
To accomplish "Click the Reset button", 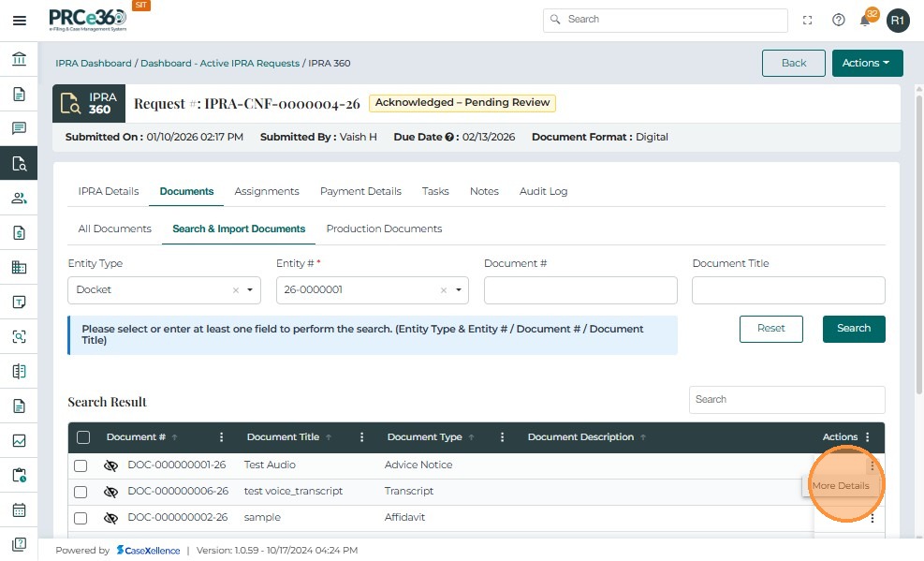I will pyautogui.click(x=770, y=329).
